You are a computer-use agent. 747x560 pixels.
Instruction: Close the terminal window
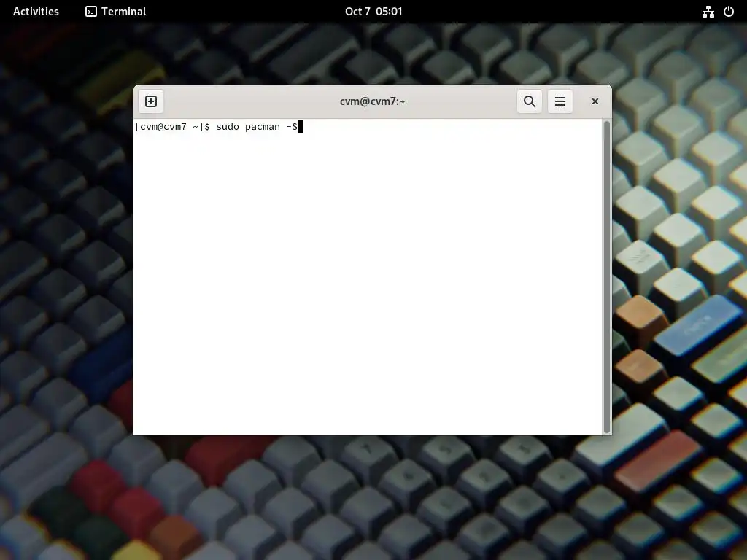pos(595,101)
